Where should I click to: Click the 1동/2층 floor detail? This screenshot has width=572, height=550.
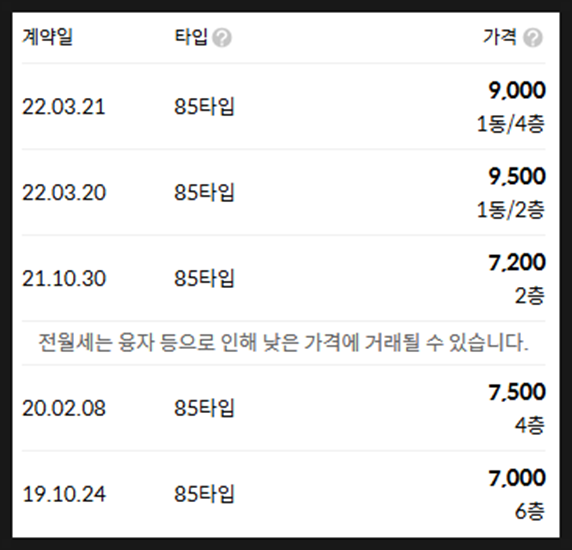pos(511,210)
